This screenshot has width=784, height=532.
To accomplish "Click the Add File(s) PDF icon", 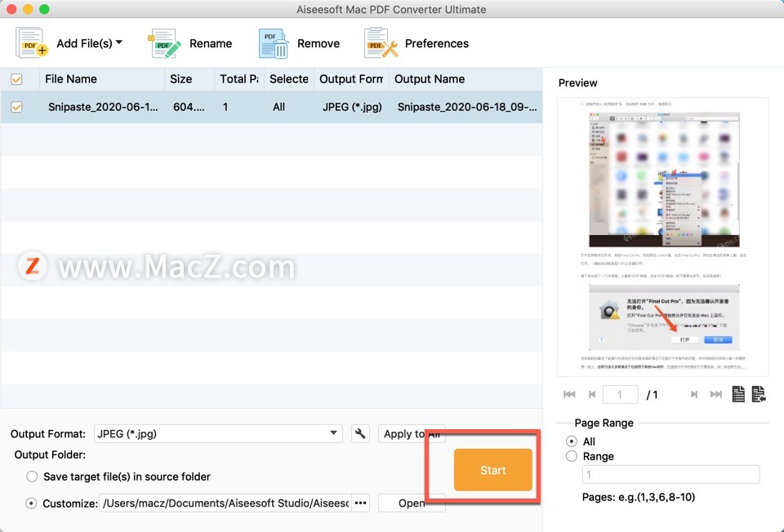I will coord(32,43).
